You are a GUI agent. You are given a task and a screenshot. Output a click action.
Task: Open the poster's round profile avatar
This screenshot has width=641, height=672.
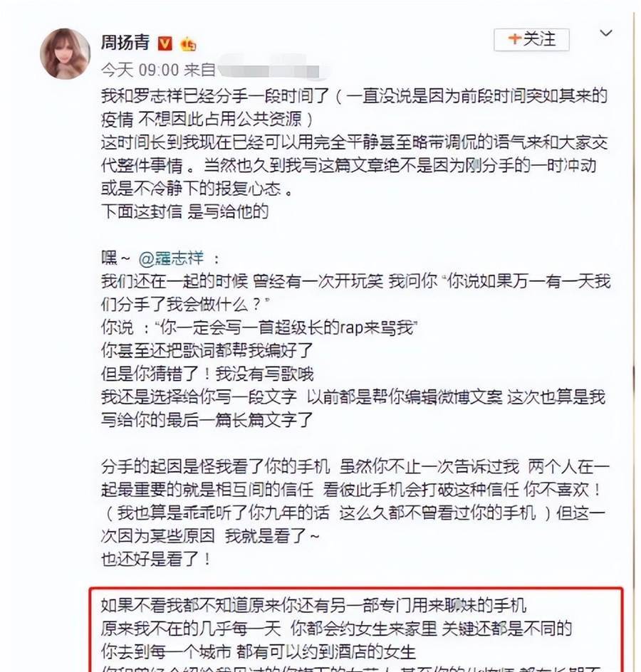click(66, 54)
